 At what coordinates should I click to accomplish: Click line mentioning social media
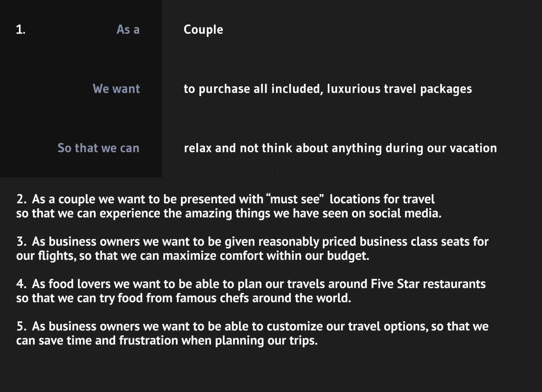229,213
